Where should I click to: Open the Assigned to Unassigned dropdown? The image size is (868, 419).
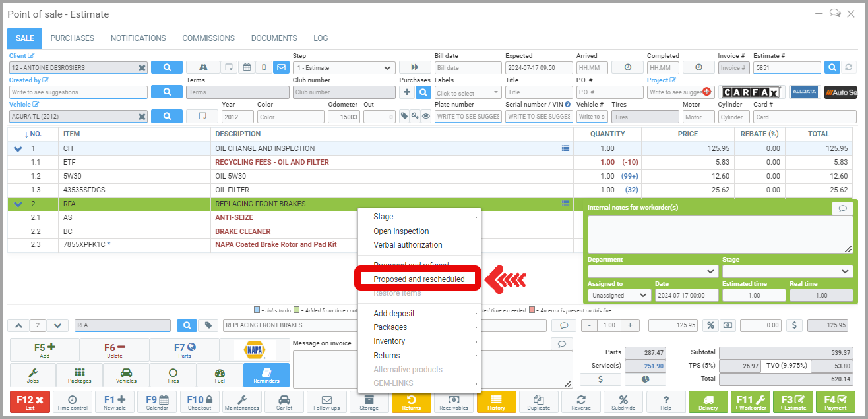click(x=619, y=296)
